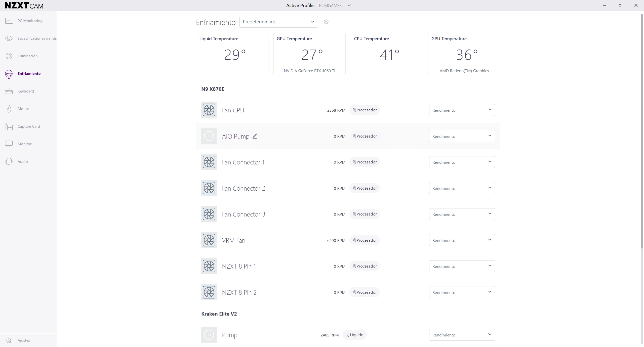This screenshot has height=347, width=644.
Task: Click the Pump Líquido source chip
Action: pyautogui.click(x=355, y=335)
